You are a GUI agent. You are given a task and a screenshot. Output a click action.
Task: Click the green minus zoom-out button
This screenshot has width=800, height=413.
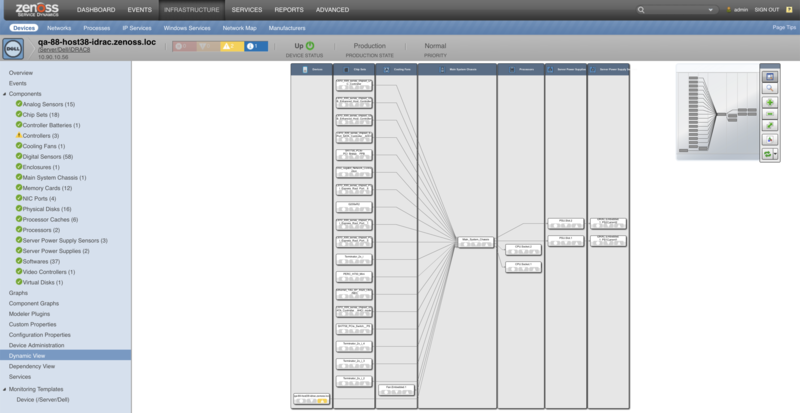coord(770,114)
